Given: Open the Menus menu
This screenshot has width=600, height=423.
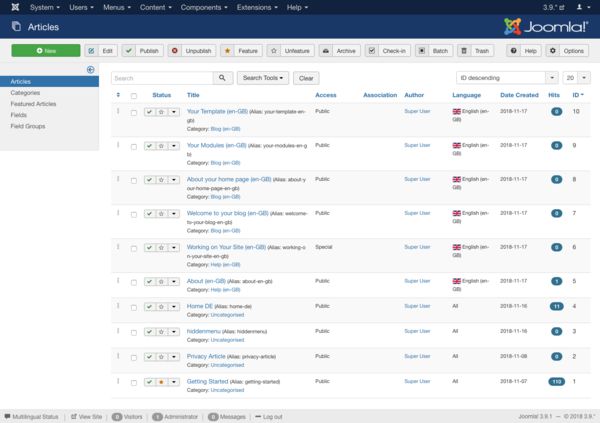Looking at the screenshot, I should click(117, 7).
